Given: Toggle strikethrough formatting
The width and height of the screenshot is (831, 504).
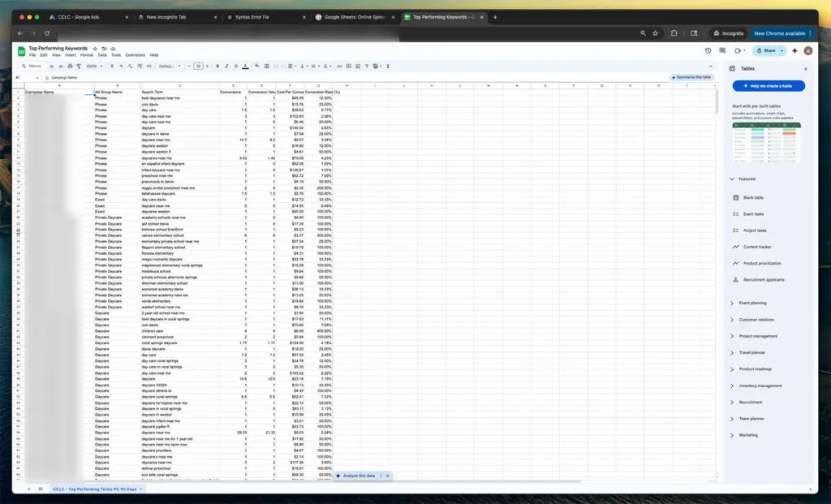Looking at the screenshot, I should [235, 65].
